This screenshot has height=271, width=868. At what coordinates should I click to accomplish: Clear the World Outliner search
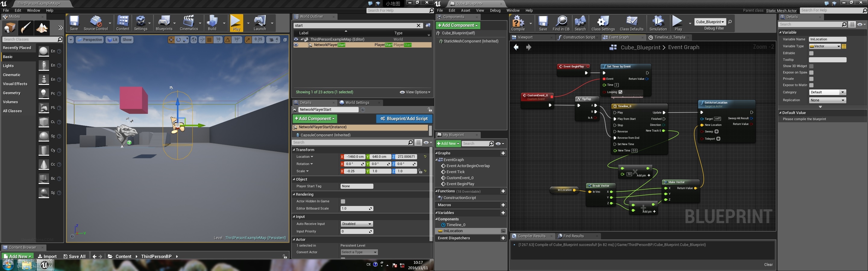pos(419,26)
